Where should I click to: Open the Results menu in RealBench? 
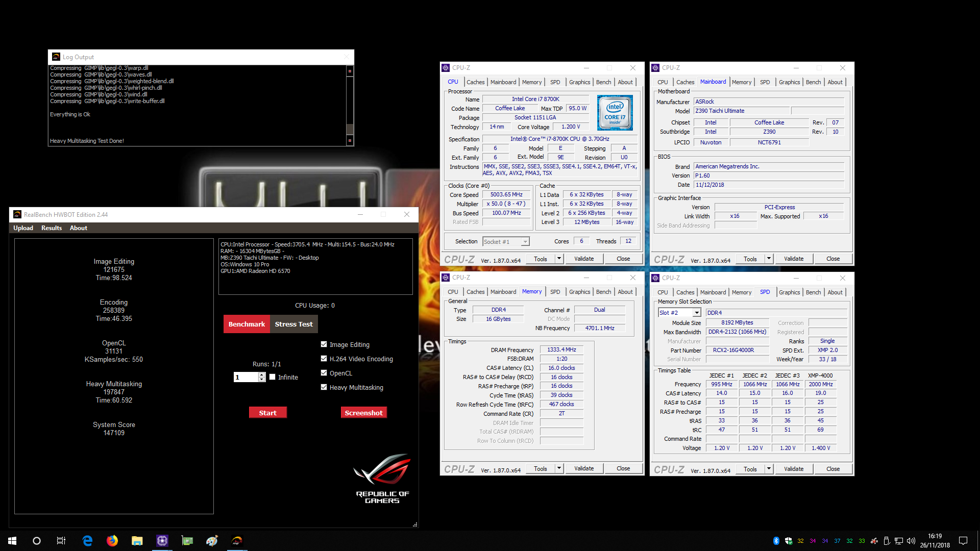52,228
